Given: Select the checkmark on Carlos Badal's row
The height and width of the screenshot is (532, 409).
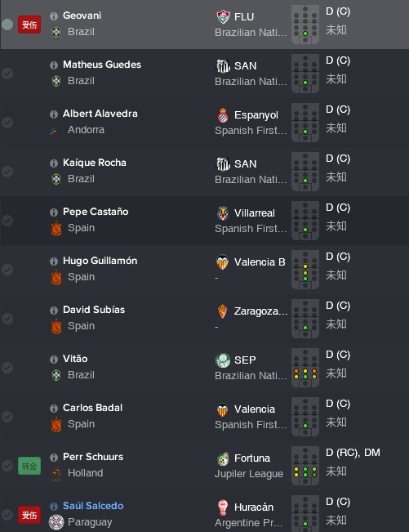Looking at the screenshot, I should pos(7,417).
